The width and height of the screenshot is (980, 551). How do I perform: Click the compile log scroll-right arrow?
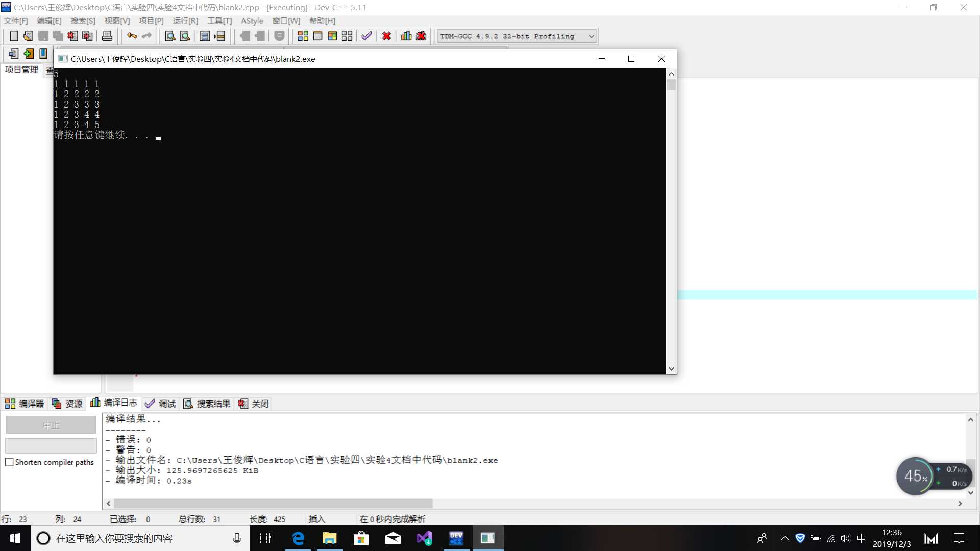pyautogui.click(x=960, y=504)
